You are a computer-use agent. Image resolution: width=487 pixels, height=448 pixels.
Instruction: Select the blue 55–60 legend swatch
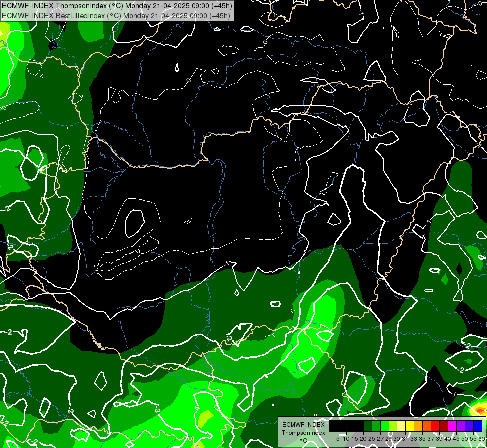click(x=478, y=426)
